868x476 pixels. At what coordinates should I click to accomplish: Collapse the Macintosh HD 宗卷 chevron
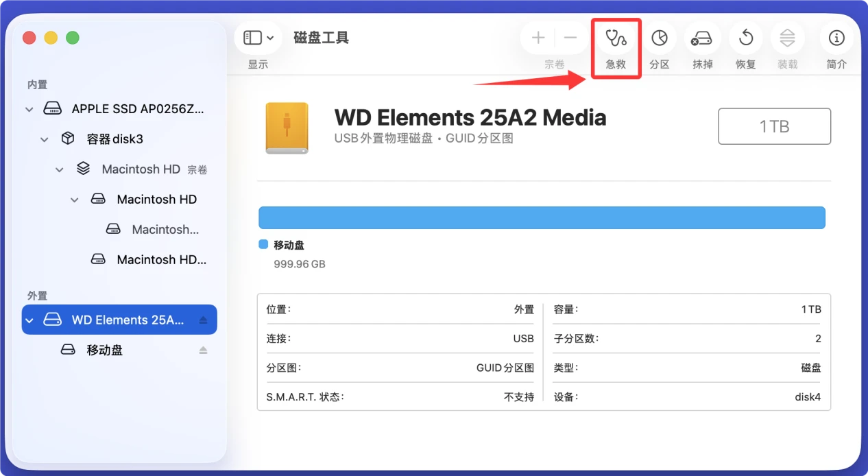click(x=59, y=169)
